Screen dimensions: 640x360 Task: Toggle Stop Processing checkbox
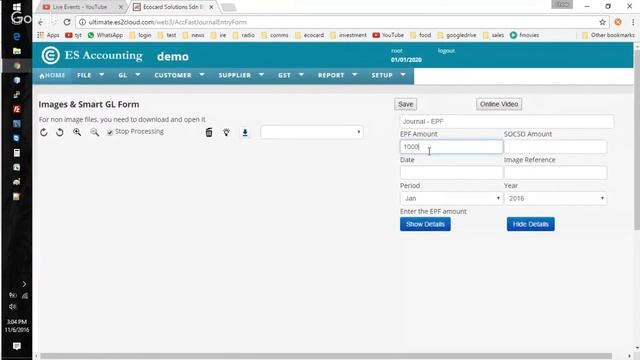(x=110, y=132)
